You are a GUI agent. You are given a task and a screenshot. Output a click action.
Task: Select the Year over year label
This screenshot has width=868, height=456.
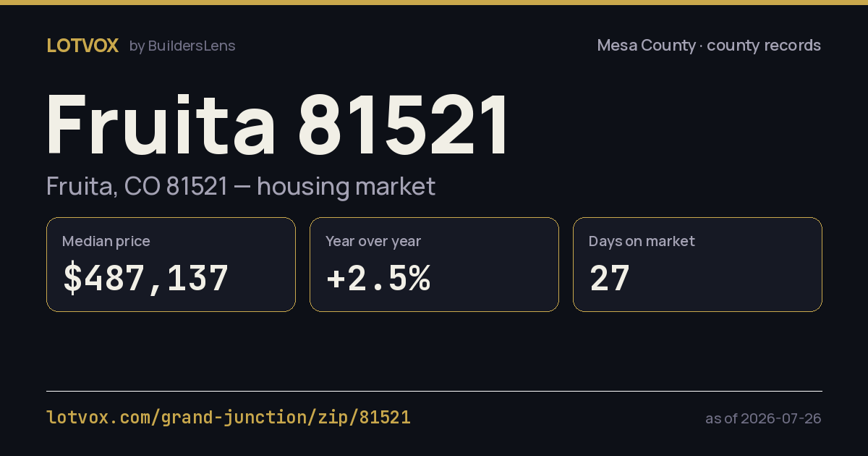(373, 241)
